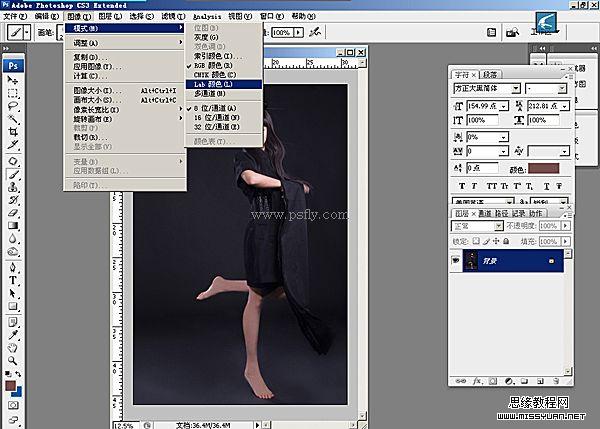Click the brush tool preset icon in options bar
The height and width of the screenshot is (429, 600).
click(16, 32)
